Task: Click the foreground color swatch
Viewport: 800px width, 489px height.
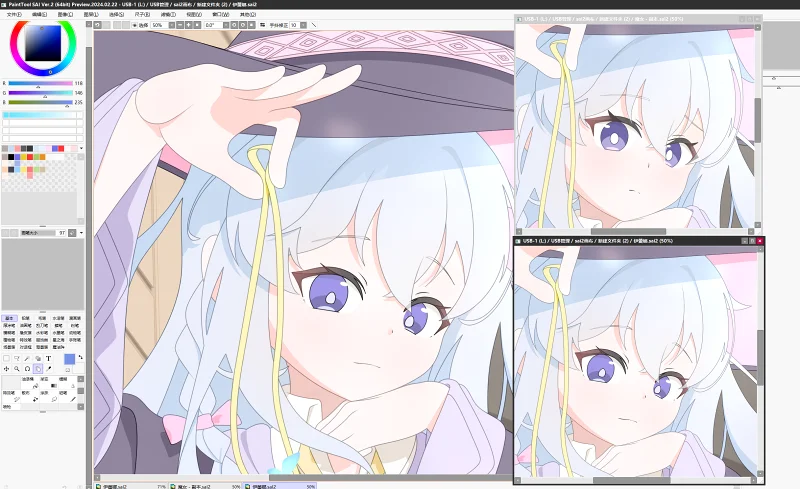Action: point(69,359)
